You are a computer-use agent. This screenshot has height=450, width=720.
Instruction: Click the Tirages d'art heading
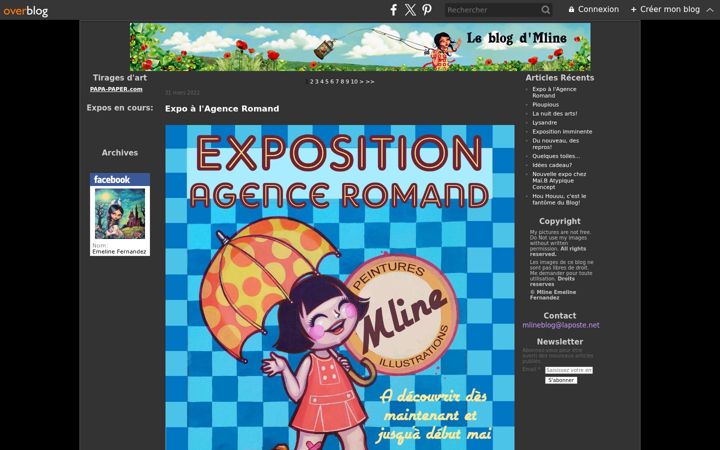pyautogui.click(x=120, y=78)
